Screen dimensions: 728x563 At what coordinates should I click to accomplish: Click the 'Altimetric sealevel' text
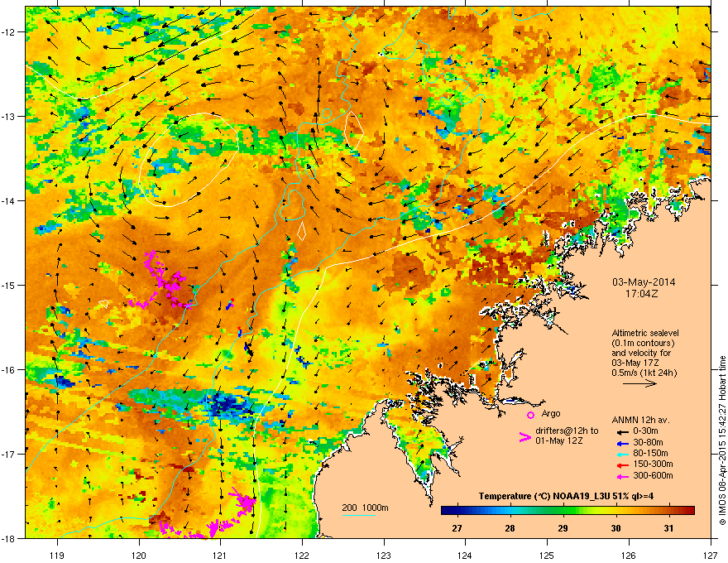point(645,333)
